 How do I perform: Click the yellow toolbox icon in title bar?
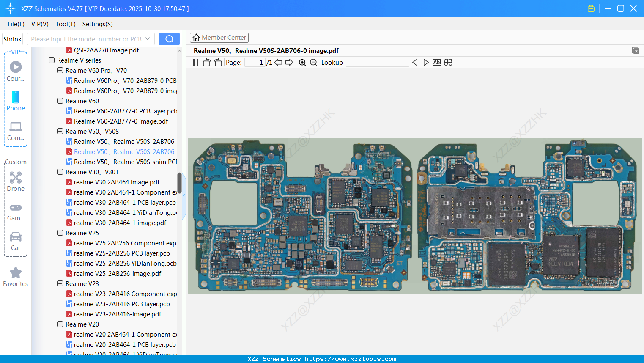(591, 8)
